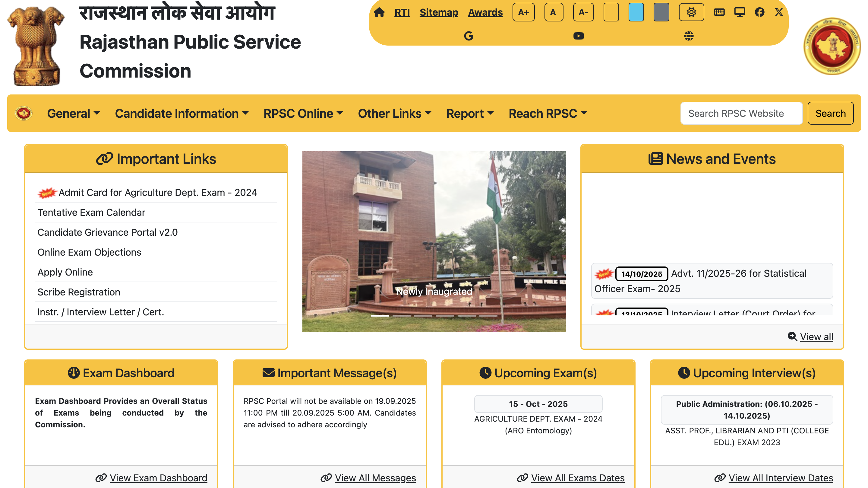Click the Awards menu item
Viewport: 868px width, 488px height.
click(485, 12)
